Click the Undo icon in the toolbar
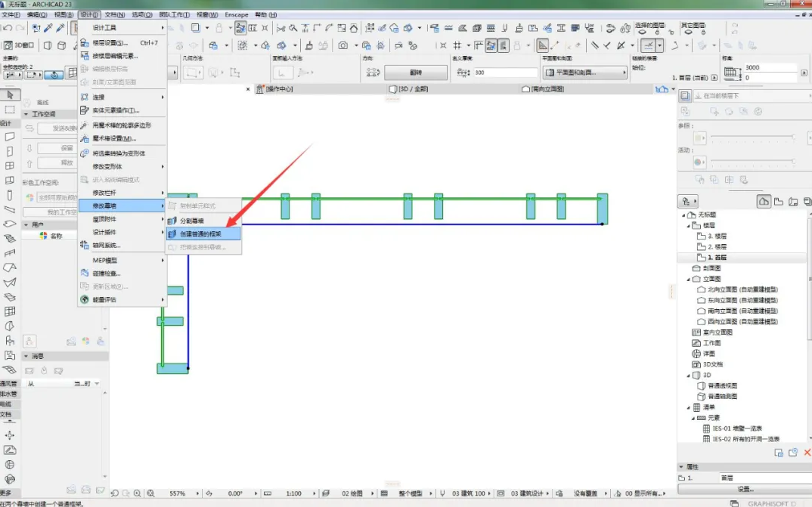Screen dimensions: 812x507 8,28
